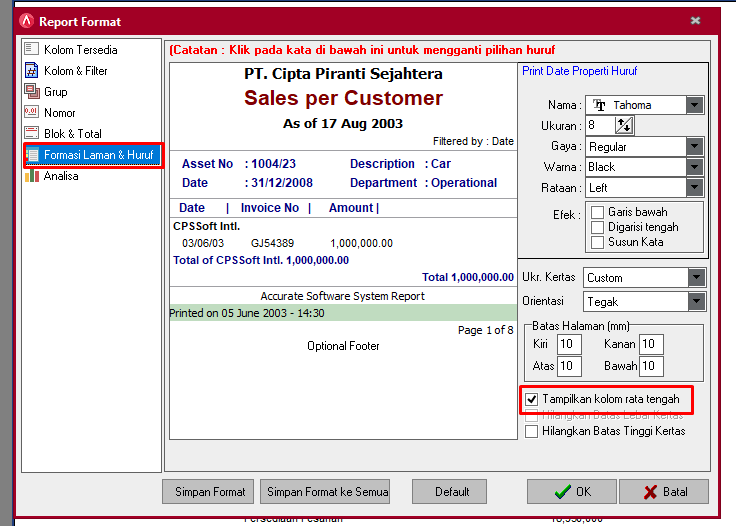Expand the Orientasi Tegak dropdown

[697, 301]
